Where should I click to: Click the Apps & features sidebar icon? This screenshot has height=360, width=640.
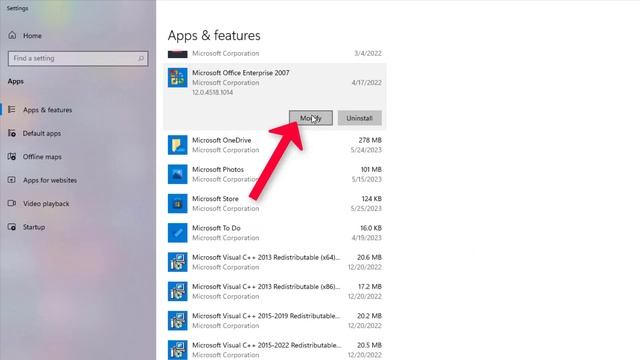(12, 109)
